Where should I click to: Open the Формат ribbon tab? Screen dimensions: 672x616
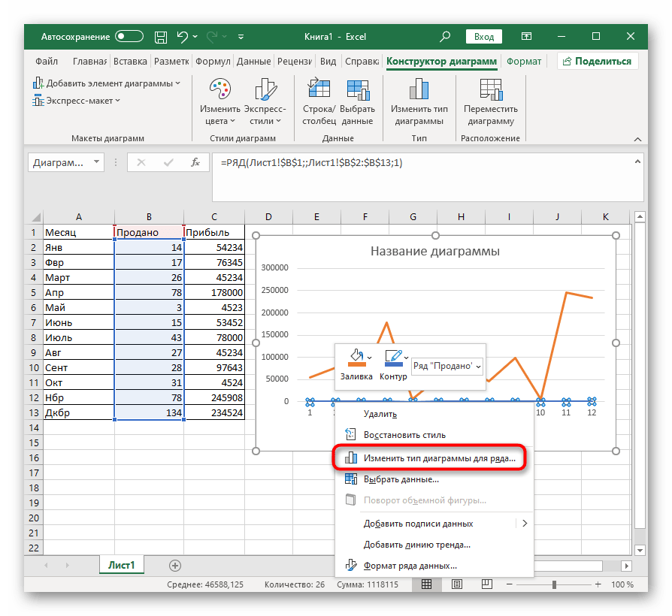tap(524, 62)
